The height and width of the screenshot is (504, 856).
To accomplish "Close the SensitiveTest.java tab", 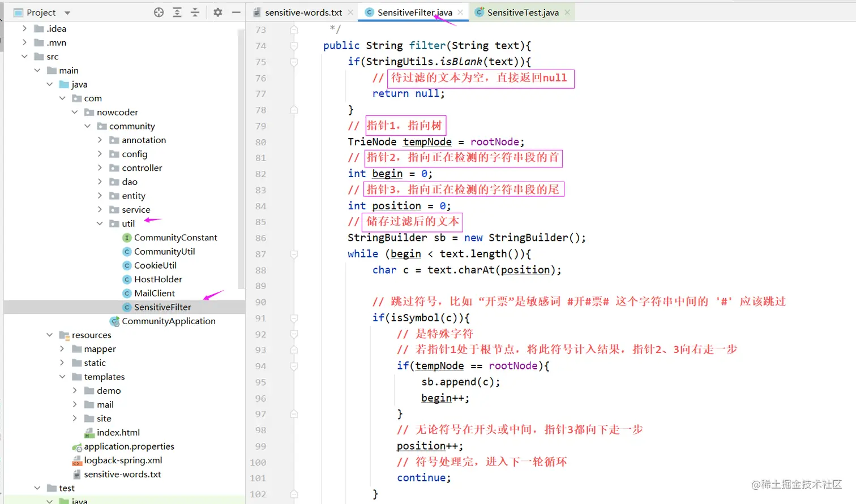I will click(567, 12).
